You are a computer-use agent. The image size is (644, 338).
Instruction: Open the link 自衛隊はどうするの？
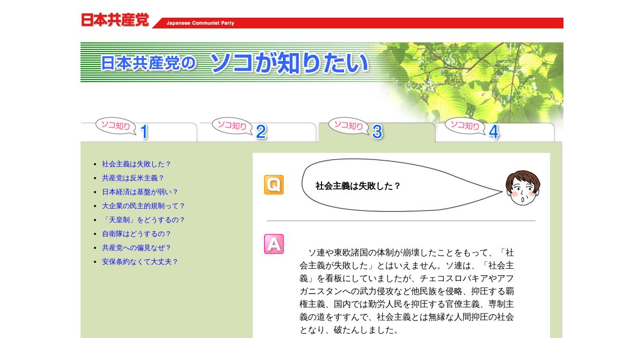point(136,234)
